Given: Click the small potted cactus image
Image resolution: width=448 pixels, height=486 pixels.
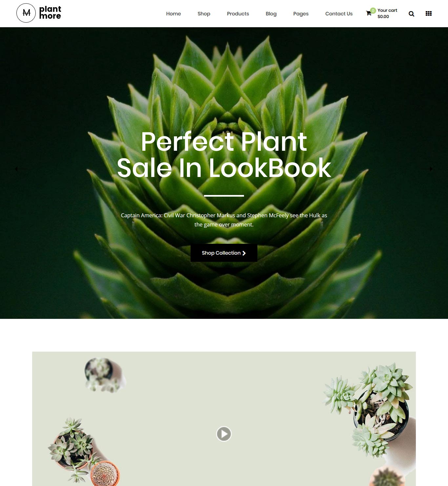Looking at the screenshot, I should (105, 473).
